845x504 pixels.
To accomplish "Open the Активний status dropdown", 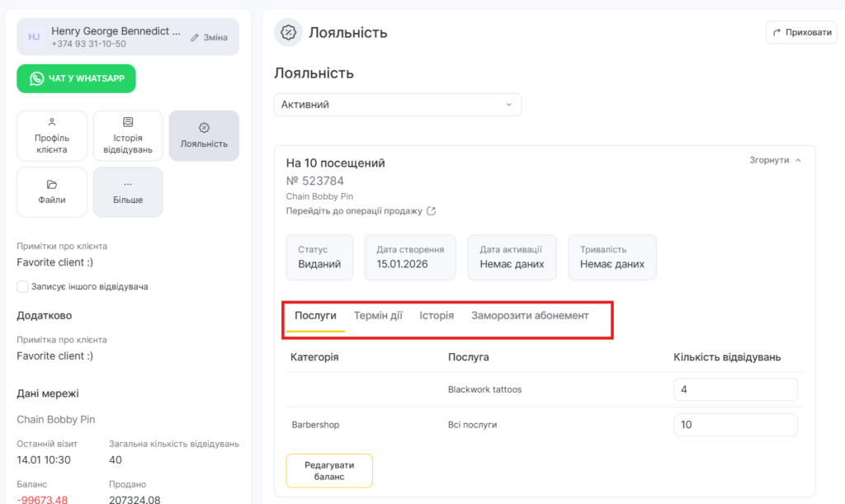I will (397, 105).
